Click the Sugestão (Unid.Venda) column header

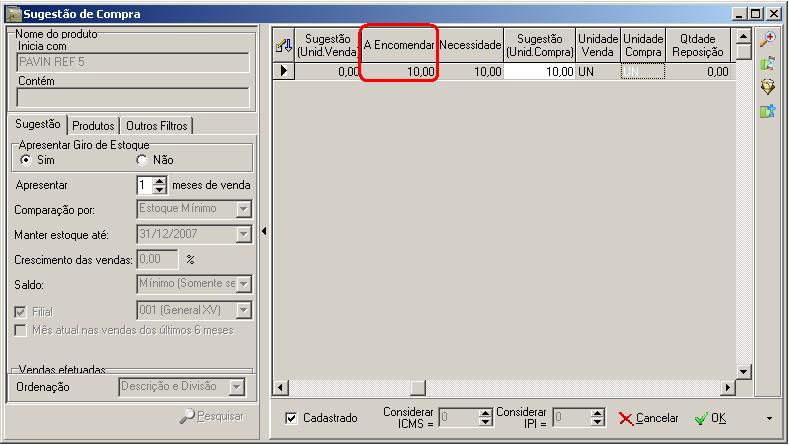tap(328, 45)
